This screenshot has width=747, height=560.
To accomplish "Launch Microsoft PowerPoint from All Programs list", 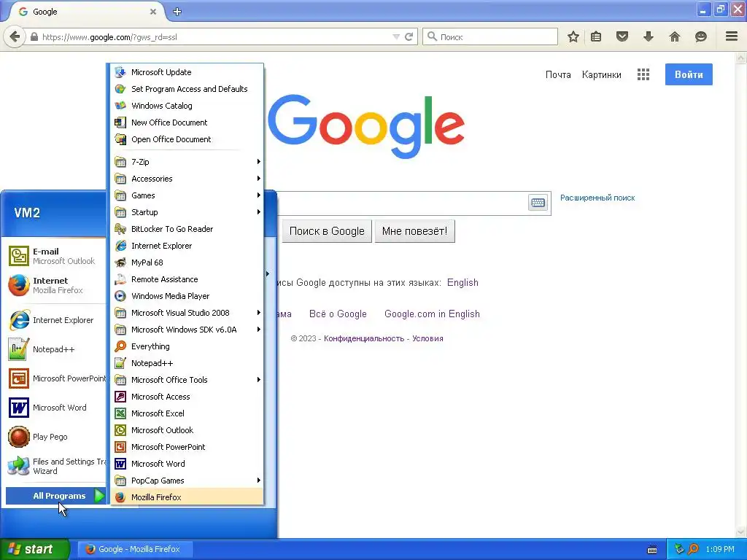I will (x=187, y=447).
